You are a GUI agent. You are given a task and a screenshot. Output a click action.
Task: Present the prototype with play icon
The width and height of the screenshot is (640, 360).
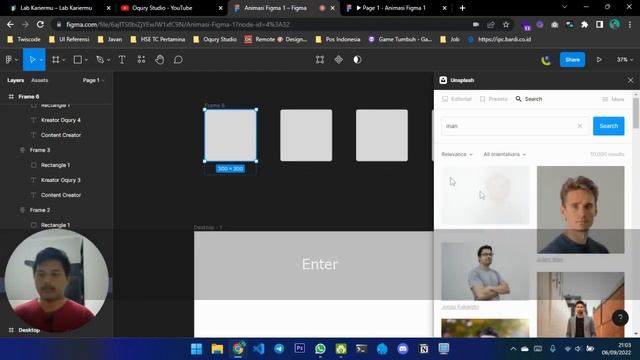tap(599, 60)
